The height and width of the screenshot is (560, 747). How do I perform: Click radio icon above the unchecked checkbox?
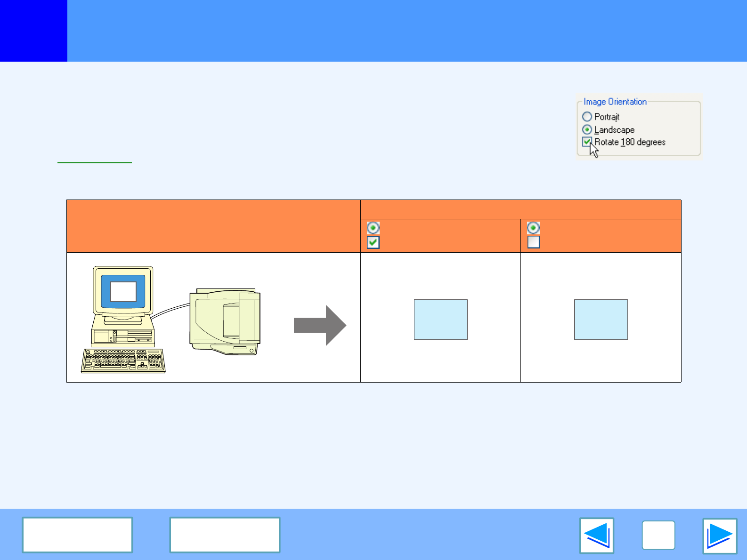click(x=533, y=228)
